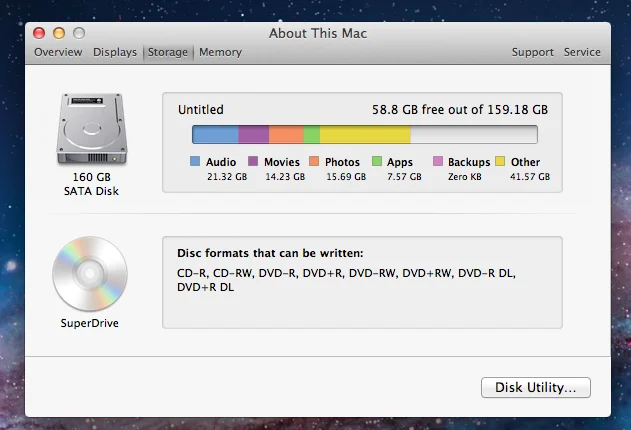Go to the Memory tab
Screen dimensions: 631x430
tap(221, 52)
